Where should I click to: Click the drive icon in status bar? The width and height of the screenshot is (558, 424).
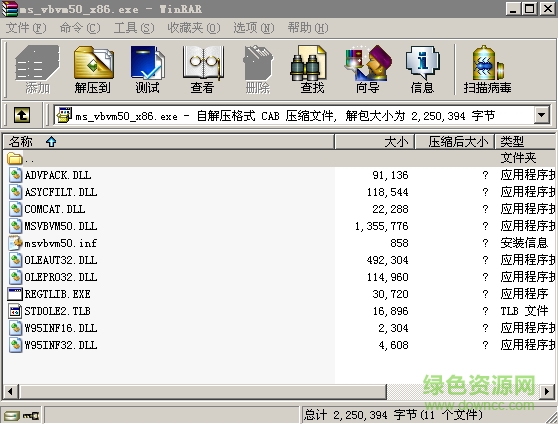pyautogui.click(x=11, y=415)
